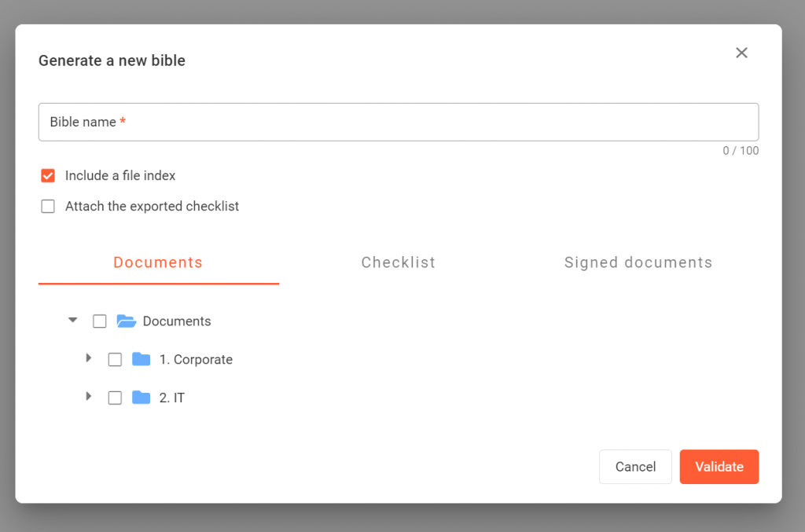Close the Generate a new bible dialog
805x532 pixels.
pos(741,53)
